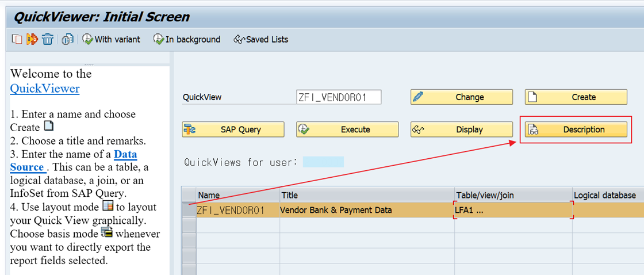Image resolution: width=644 pixels, height=275 pixels.
Task: Open the QuickViewer hyperlink
Action: pos(45,89)
